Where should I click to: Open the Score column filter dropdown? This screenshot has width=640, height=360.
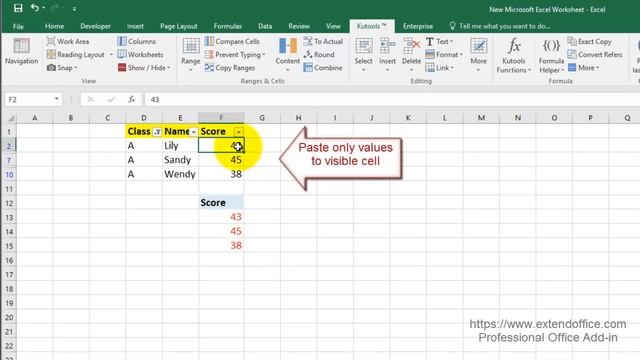click(238, 132)
